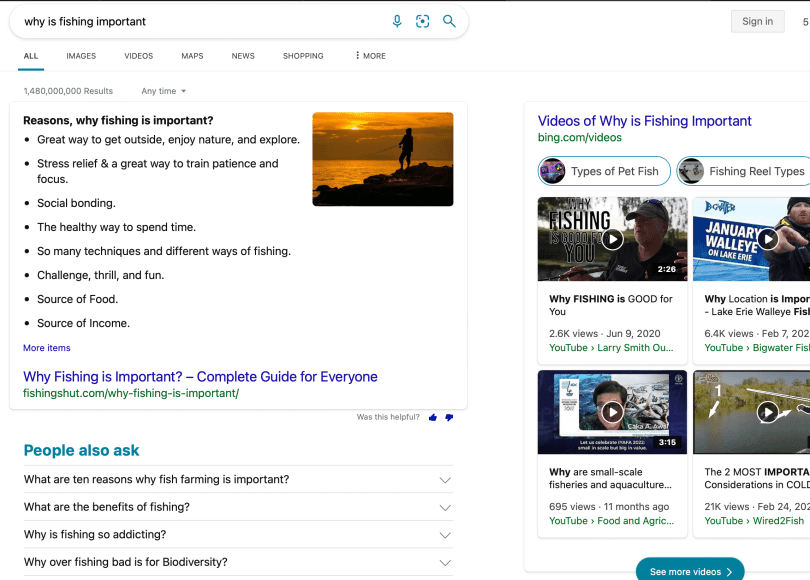Play the small-scale fisheries video
The height and width of the screenshot is (580, 810).
pos(612,412)
